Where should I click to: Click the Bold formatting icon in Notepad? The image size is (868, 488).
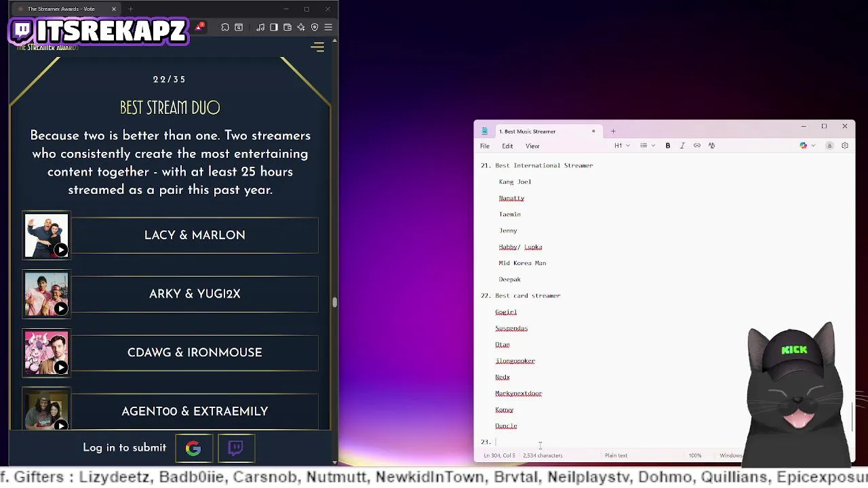pyautogui.click(x=668, y=146)
